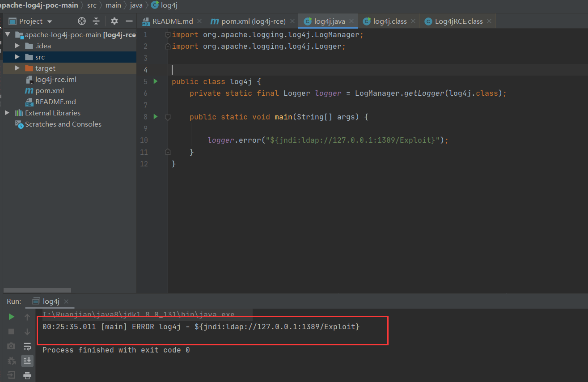Screen dimensions: 588x382
Task: Click the attach debugger bug icon
Action: [11, 361]
